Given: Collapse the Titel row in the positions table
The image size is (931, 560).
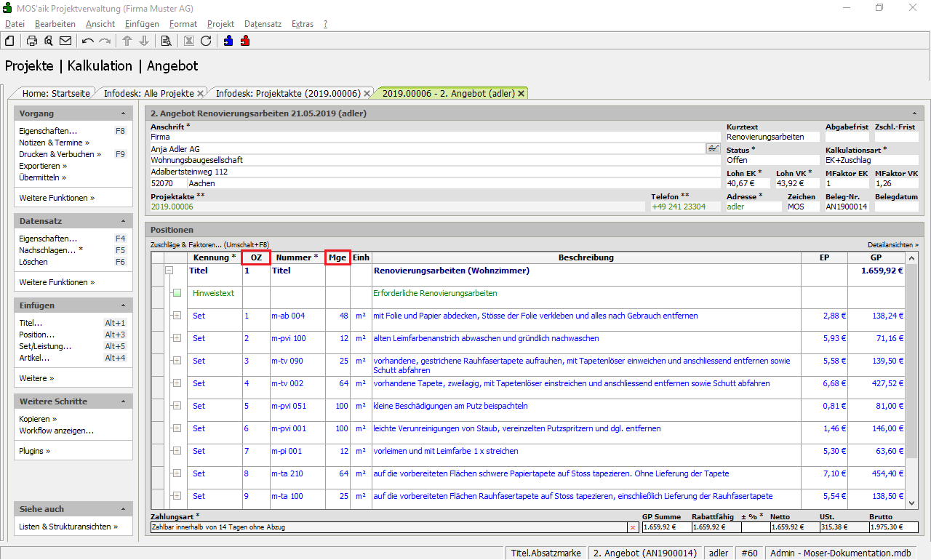Looking at the screenshot, I should tap(169, 271).
